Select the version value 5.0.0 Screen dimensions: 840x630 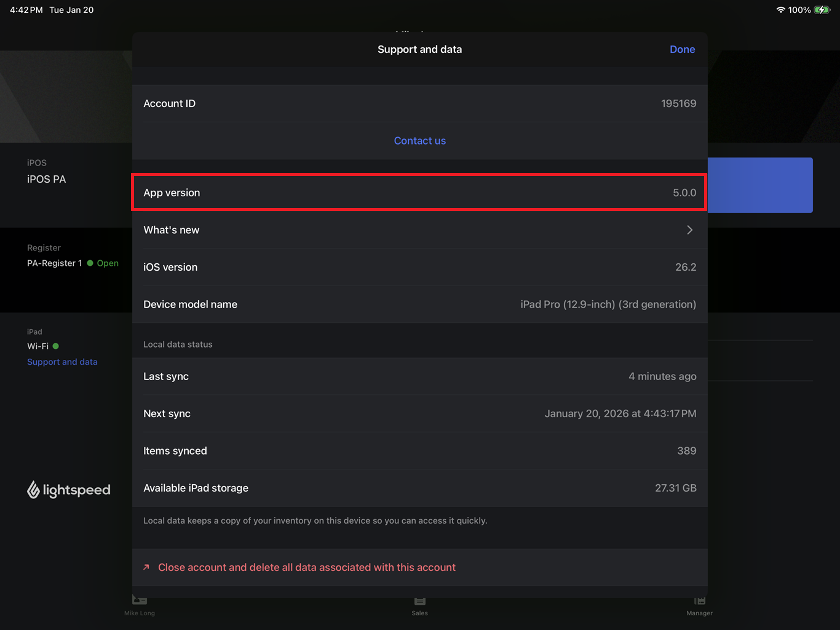684,193
